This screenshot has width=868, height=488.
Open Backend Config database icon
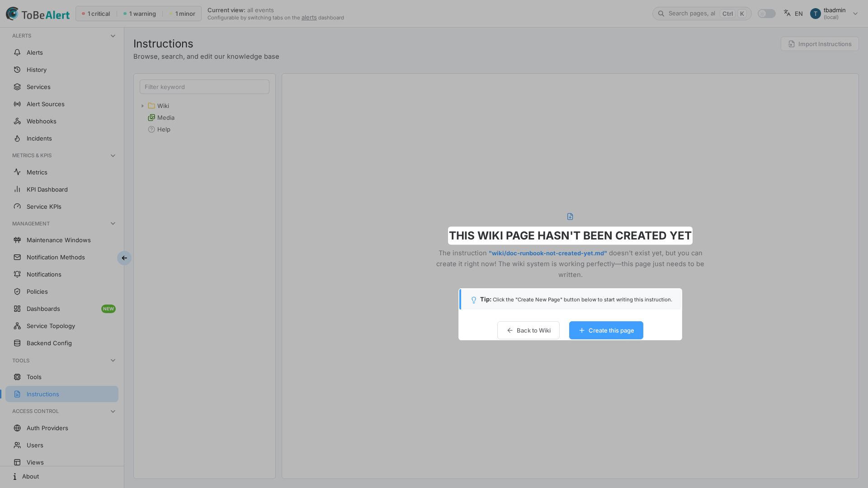[17, 343]
